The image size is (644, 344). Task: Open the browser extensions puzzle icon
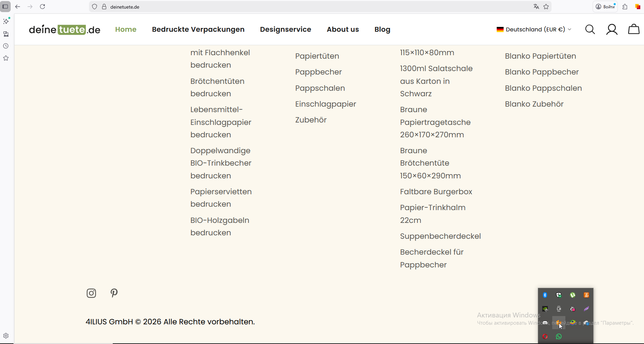pos(625,7)
